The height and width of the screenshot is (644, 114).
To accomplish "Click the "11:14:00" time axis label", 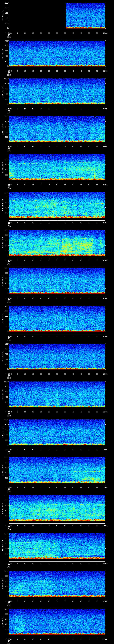I will click(x=9, y=223).
